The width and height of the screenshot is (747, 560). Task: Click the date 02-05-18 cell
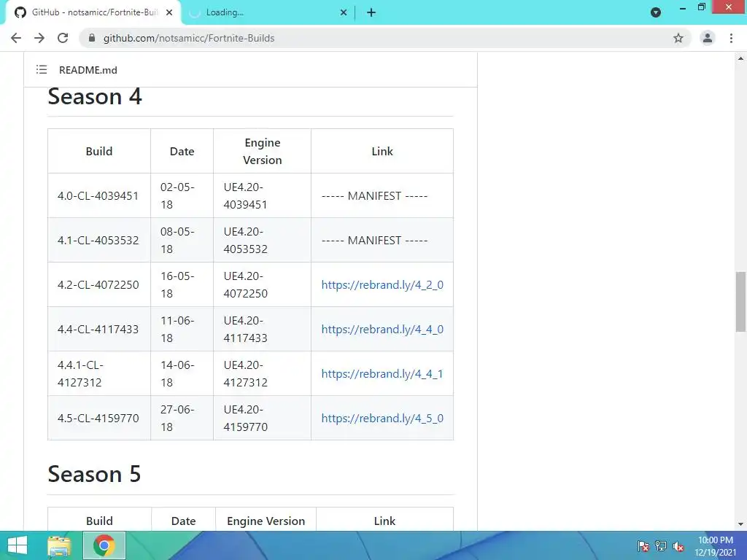(x=182, y=195)
